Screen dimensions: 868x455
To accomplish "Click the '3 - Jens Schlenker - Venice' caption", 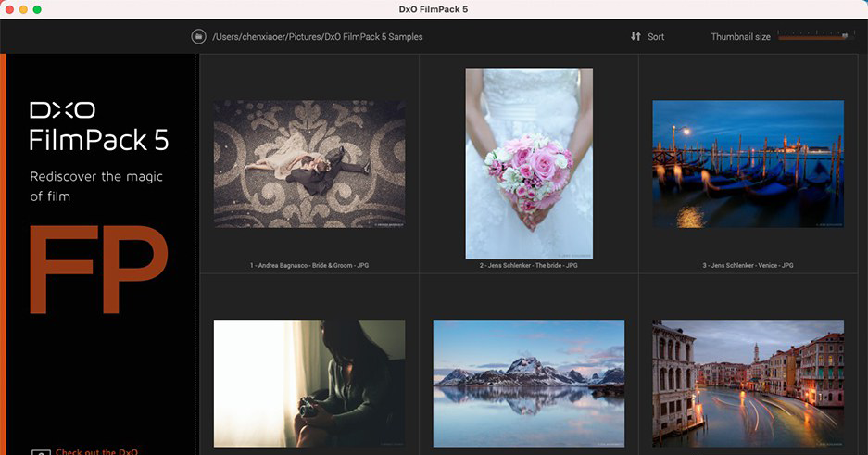I will [748, 265].
